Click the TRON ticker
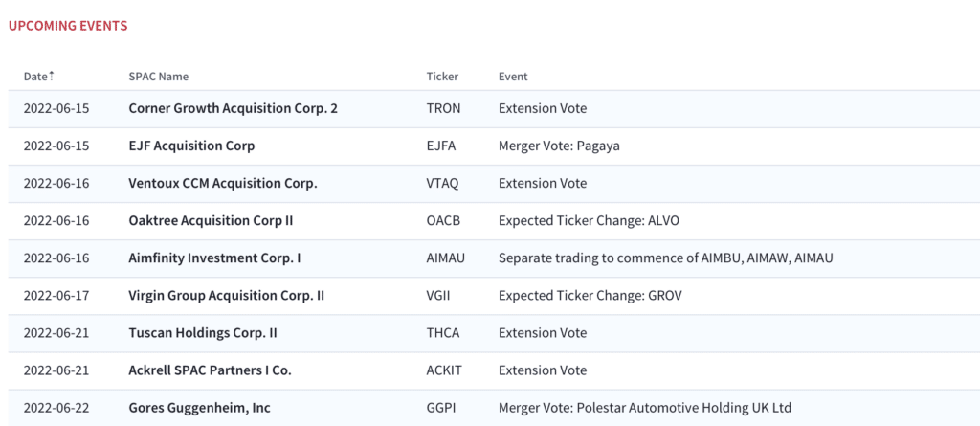The image size is (980, 426). (x=443, y=108)
